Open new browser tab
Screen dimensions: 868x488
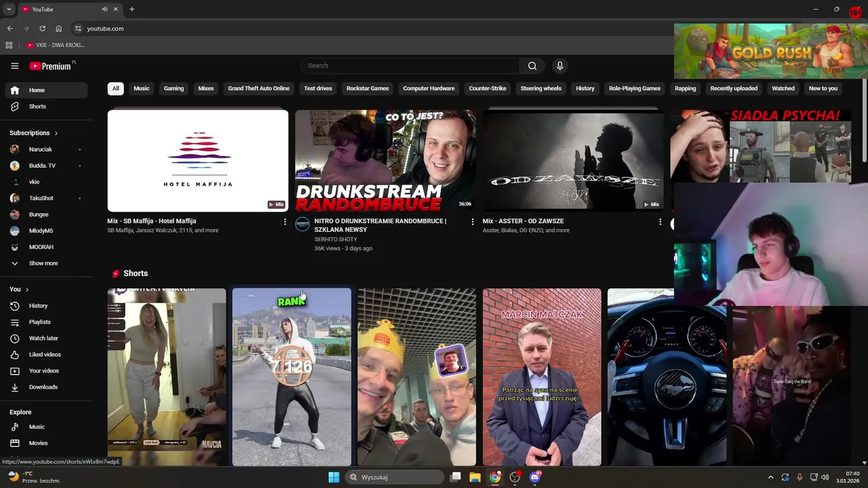[x=132, y=9]
